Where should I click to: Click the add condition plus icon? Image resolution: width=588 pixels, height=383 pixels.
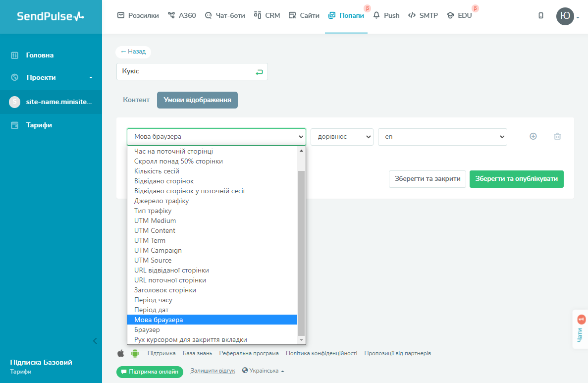click(533, 136)
